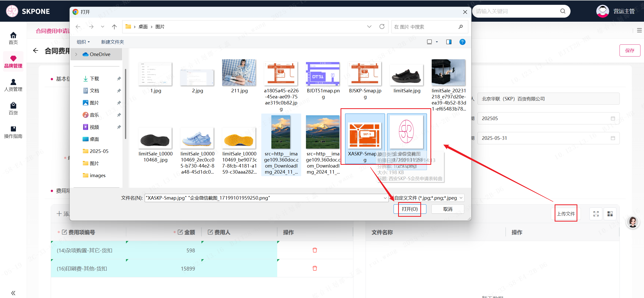Expand the address bar history dropdown
This screenshot has height=298, width=644.
click(x=369, y=26)
